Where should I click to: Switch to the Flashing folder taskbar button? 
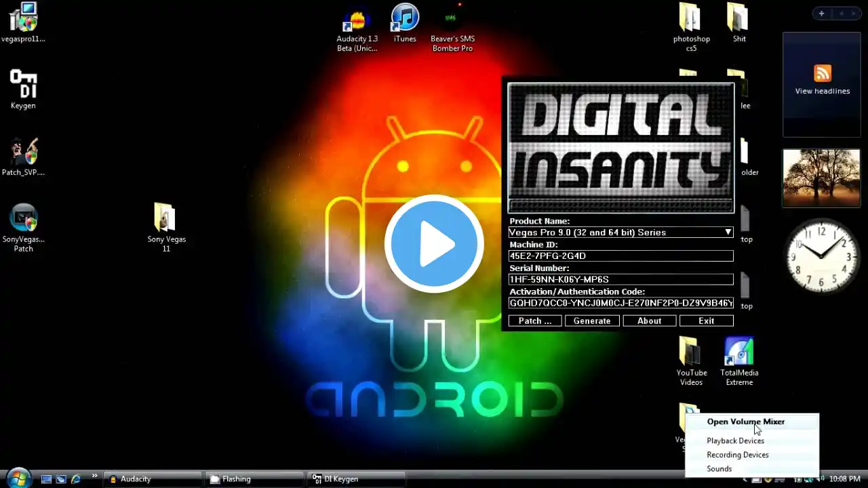(255, 479)
